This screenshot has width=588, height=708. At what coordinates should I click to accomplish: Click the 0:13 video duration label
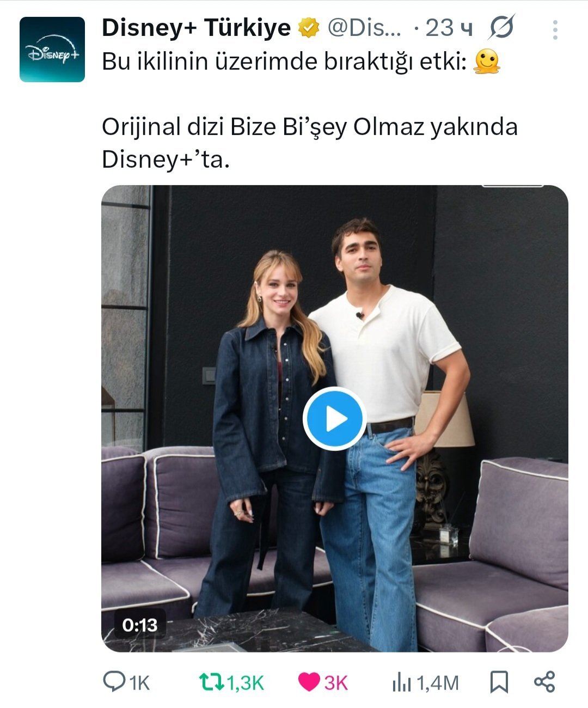tap(139, 625)
